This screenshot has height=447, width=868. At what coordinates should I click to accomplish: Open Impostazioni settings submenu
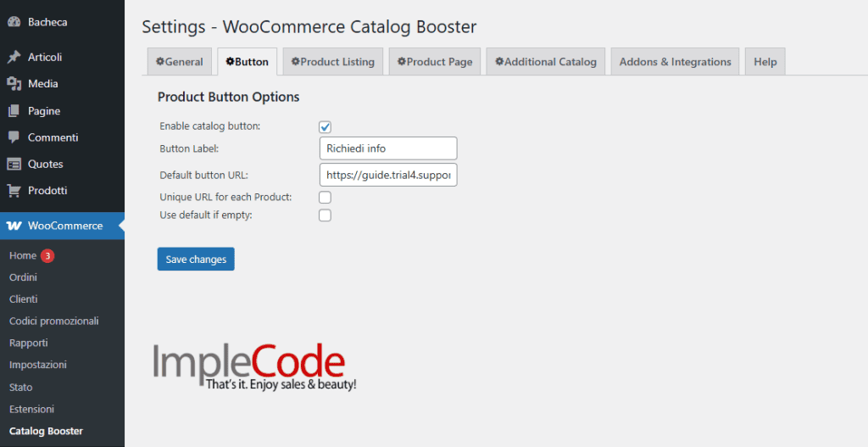point(37,365)
